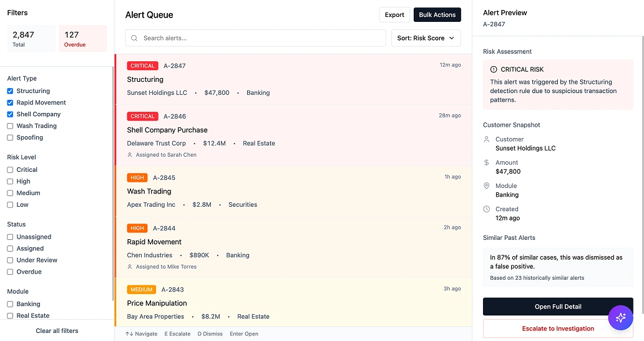
Task: Open the sparkle AI assistant button
Action: [620, 318]
